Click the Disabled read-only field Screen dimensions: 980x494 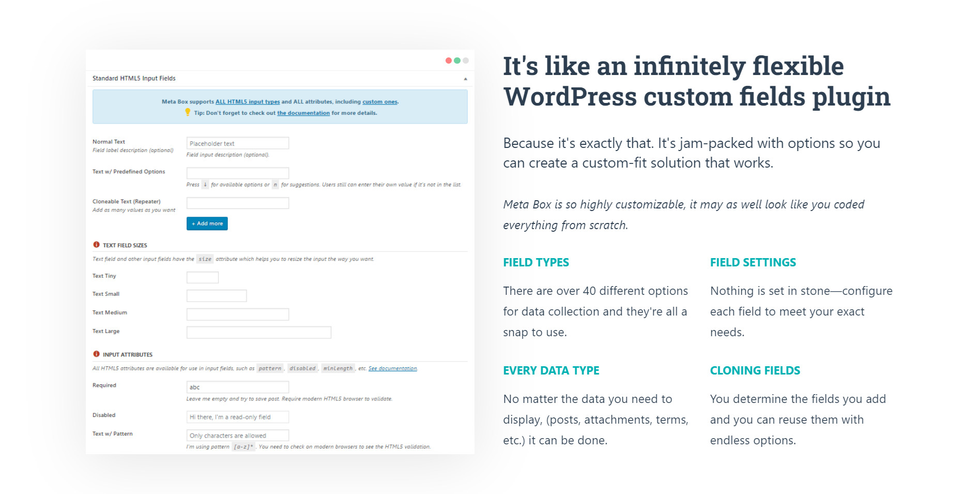tap(237, 417)
